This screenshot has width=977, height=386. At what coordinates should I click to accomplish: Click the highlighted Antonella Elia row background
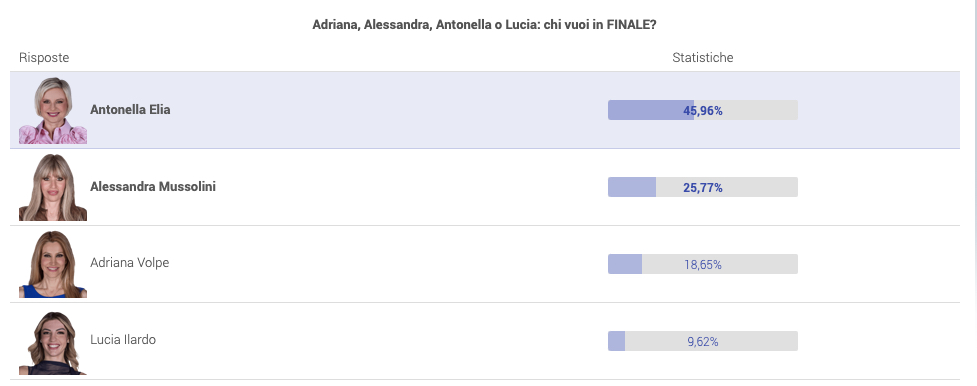485,110
